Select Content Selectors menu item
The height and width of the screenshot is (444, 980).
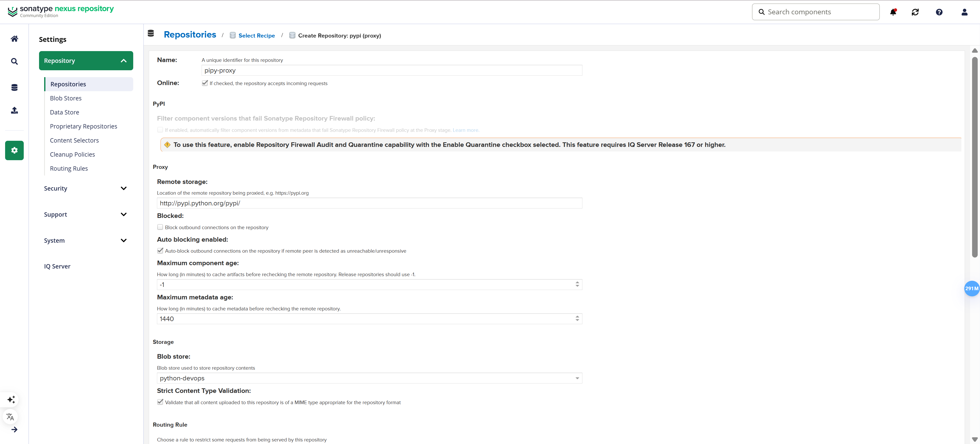pos(75,141)
